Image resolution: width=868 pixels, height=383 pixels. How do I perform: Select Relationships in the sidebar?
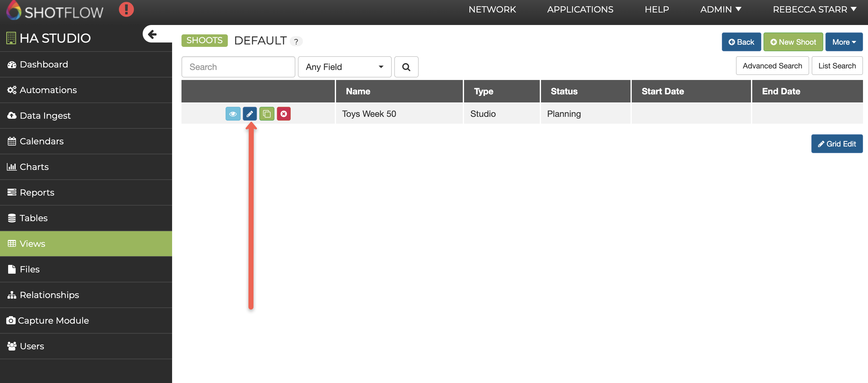[x=49, y=295]
